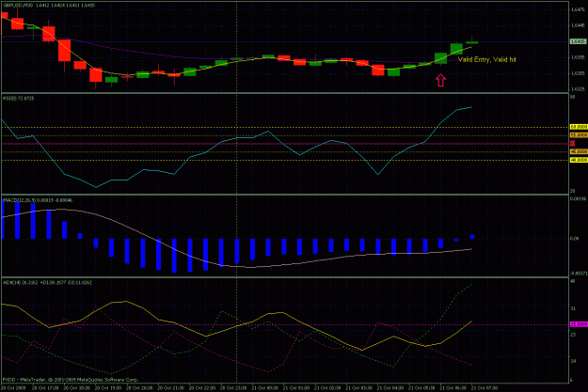588x392 pixels.
Task: Select the red RSI 50 level tag
Action: pos(573,144)
